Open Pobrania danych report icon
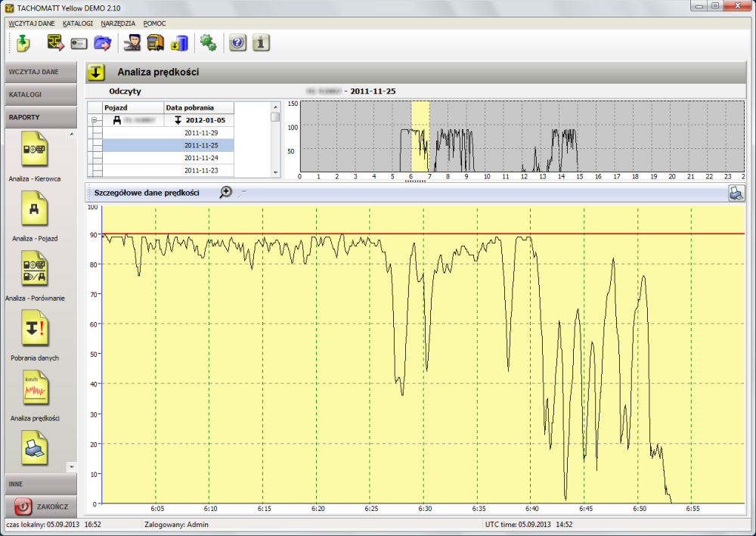 [x=35, y=329]
